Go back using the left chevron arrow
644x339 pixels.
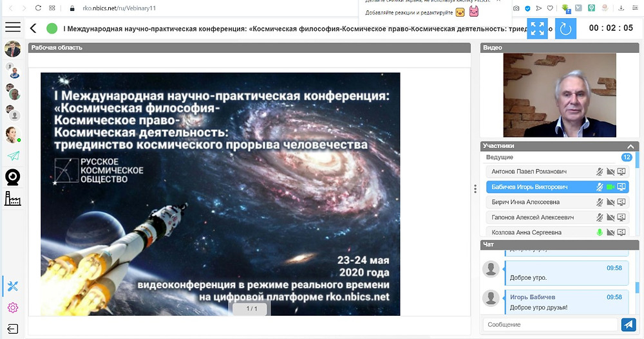[x=33, y=28]
